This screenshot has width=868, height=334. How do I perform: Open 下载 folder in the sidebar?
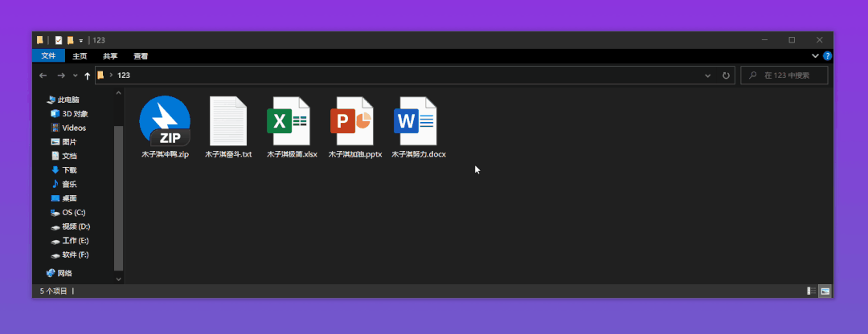click(64, 169)
